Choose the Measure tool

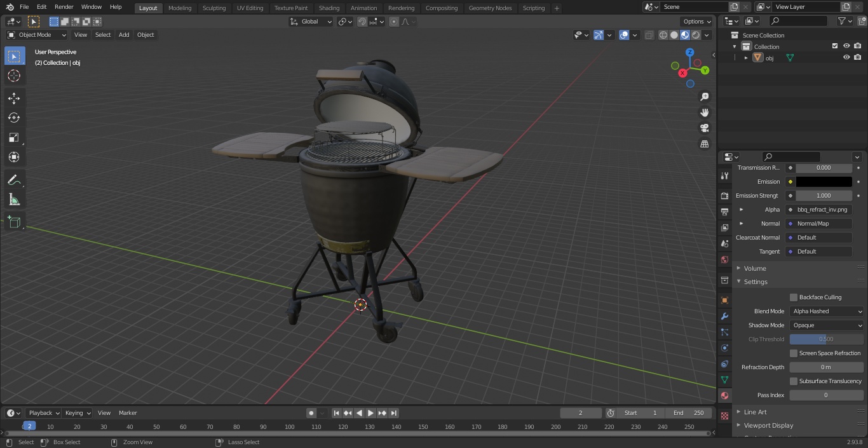point(14,200)
